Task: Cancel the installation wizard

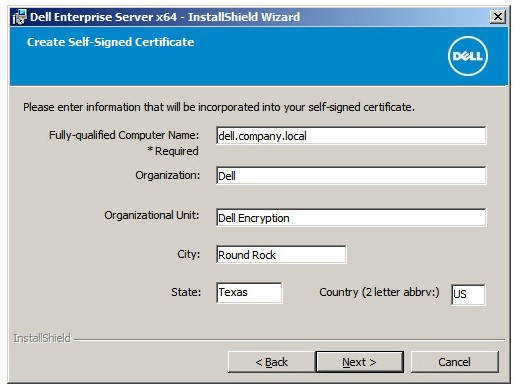Action: click(x=454, y=362)
